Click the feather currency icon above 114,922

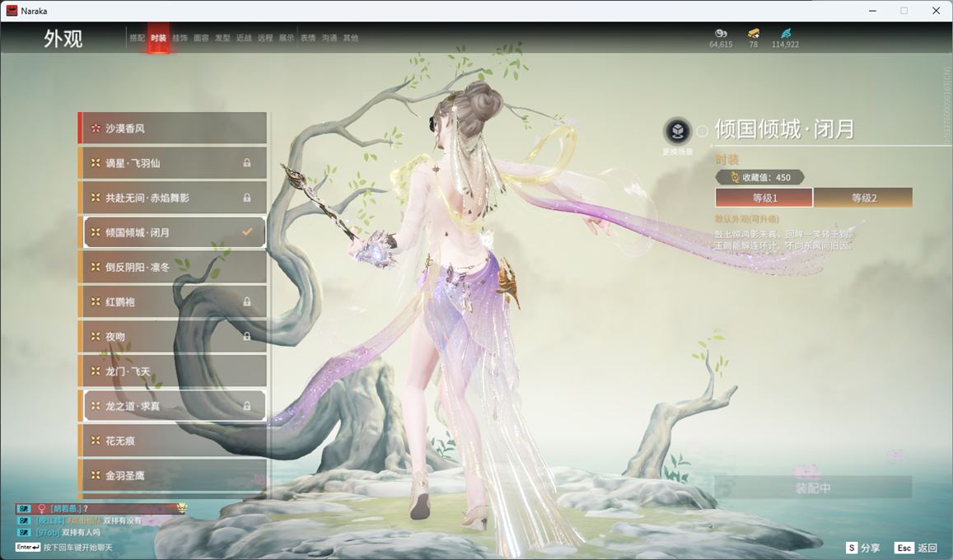point(785,33)
